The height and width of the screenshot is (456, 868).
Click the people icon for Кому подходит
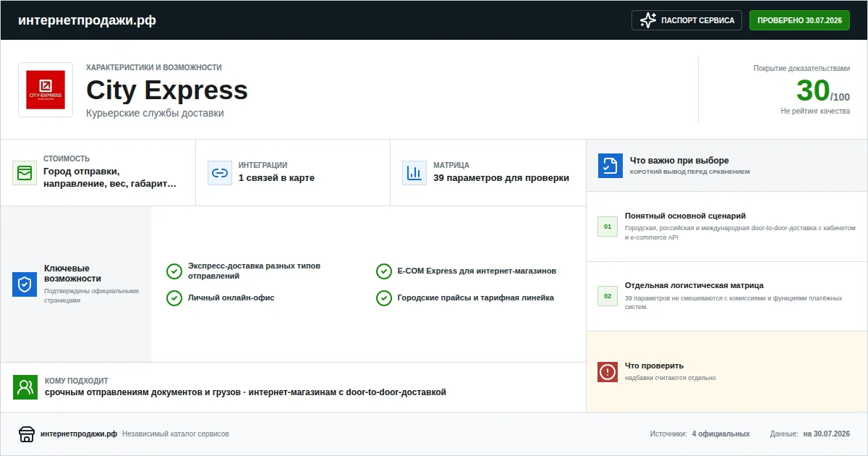(x=25, y=387)
